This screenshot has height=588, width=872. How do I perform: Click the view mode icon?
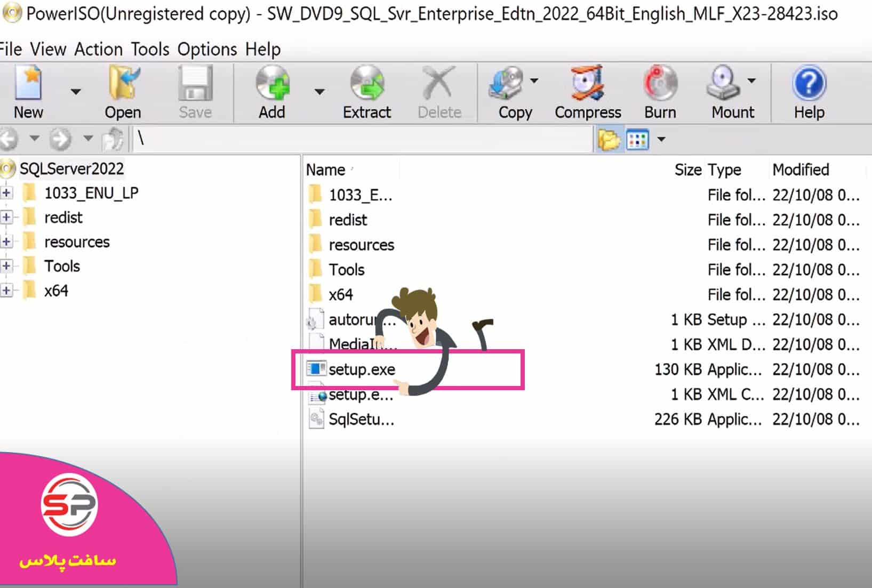click(x=637, y=140)
